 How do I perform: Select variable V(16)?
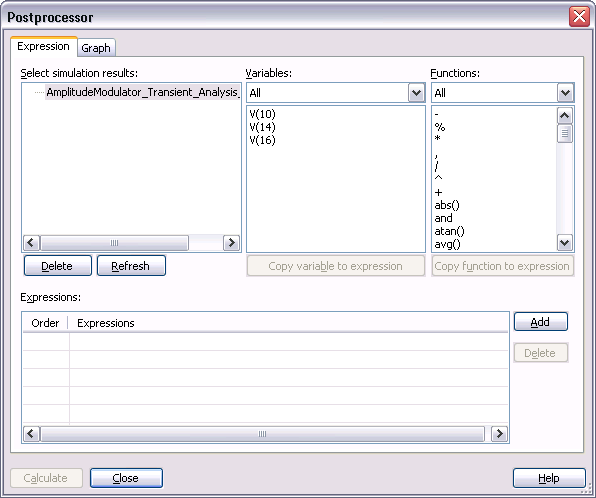click(x=263, y=140)
